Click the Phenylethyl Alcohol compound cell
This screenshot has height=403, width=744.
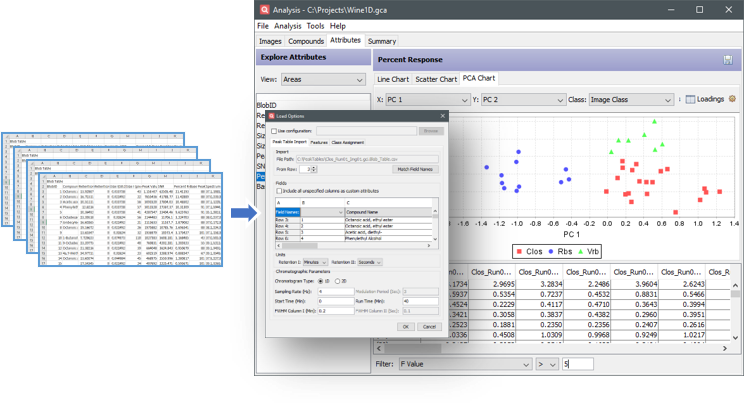point(388,238)
